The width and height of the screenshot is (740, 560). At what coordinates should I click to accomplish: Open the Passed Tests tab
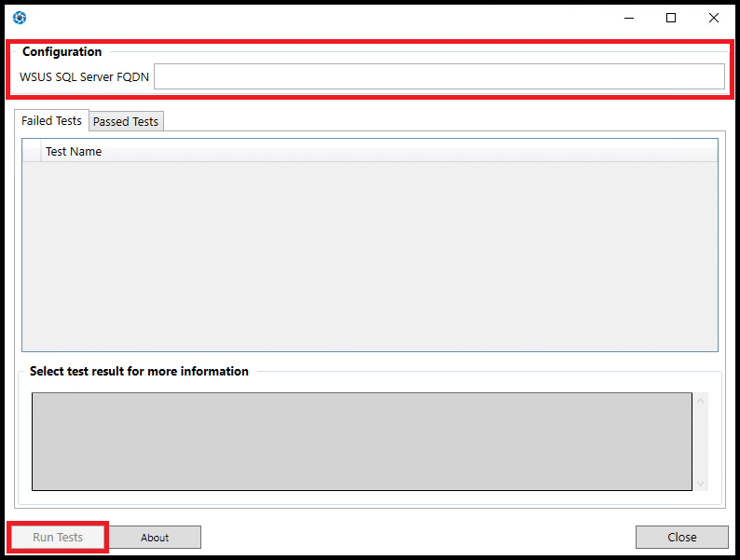coord(126,121)
